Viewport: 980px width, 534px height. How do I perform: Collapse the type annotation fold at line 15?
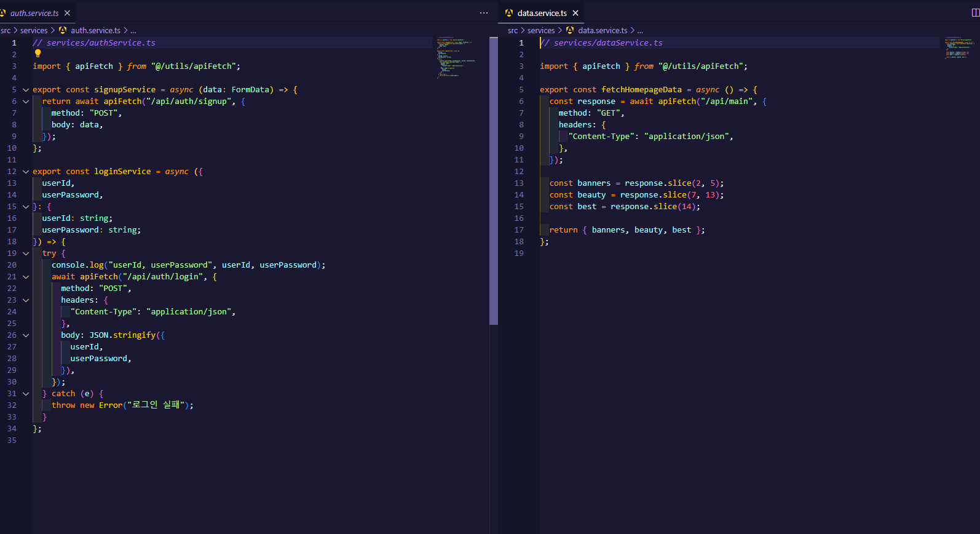26,207
